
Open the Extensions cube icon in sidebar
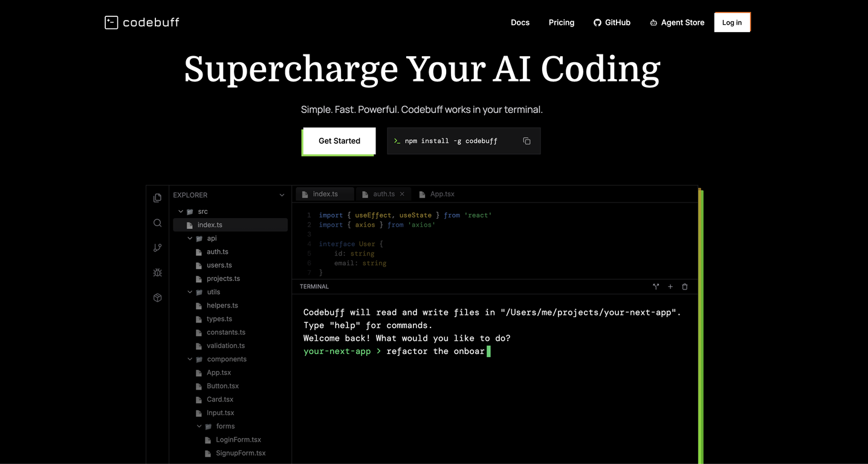(158, 298)
